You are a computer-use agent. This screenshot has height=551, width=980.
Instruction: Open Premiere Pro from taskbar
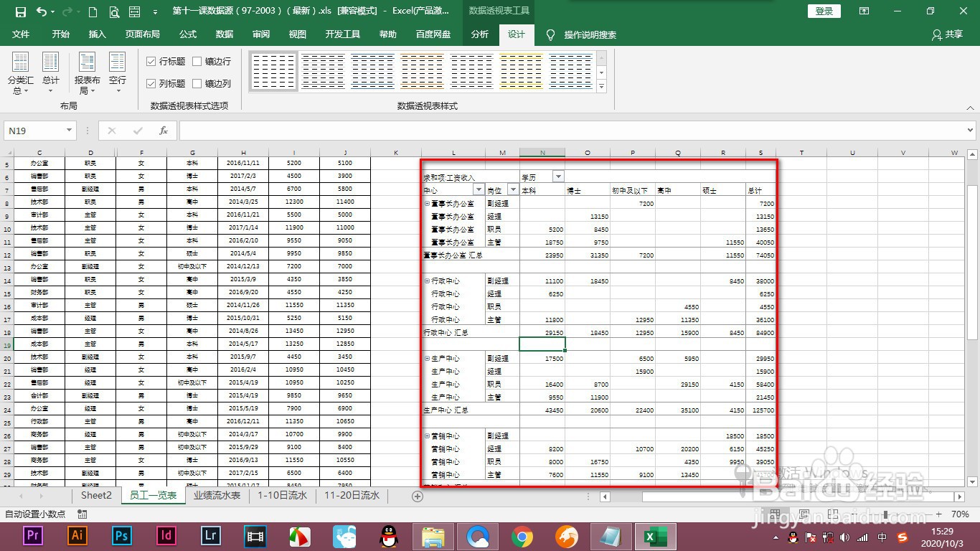click(32, 536)
